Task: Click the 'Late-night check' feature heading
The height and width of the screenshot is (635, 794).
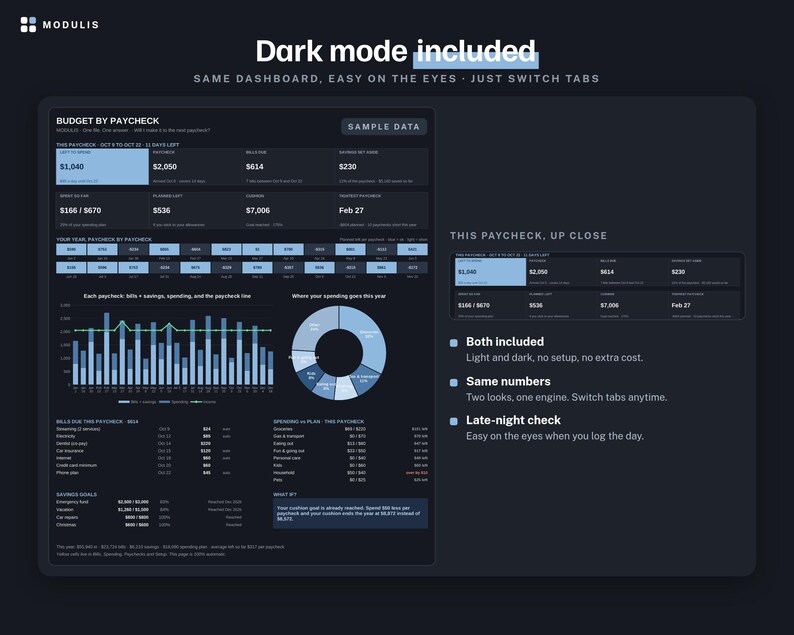Action: 513,420
